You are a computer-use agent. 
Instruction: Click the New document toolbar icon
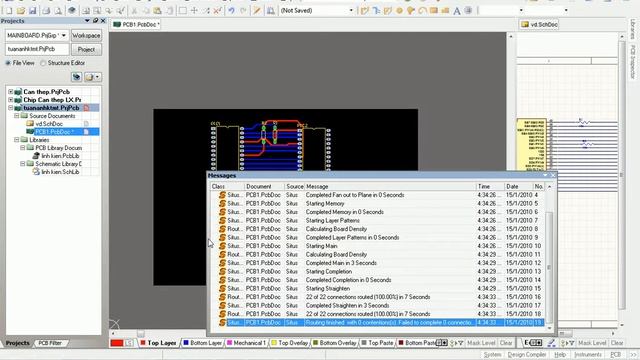point(9,10)
